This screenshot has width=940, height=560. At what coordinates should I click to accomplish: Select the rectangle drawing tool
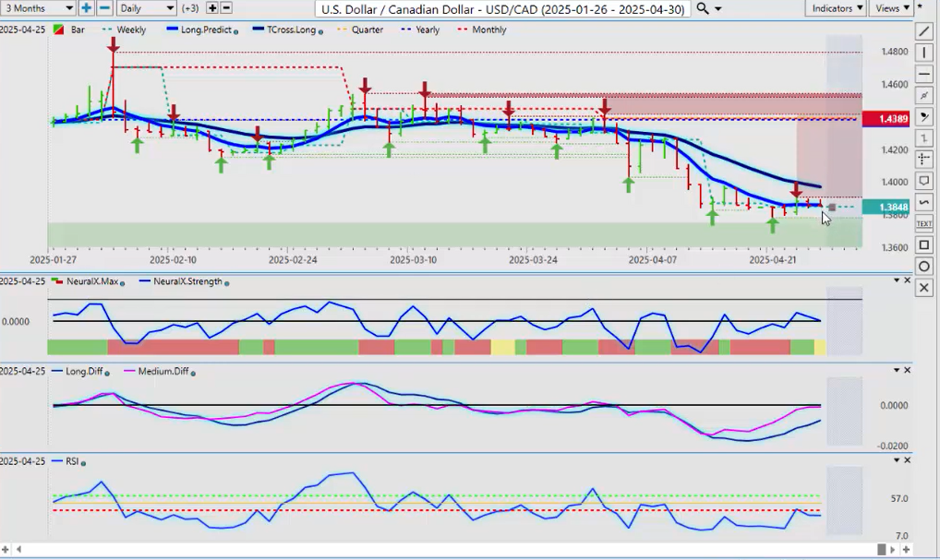coord(924,245)
